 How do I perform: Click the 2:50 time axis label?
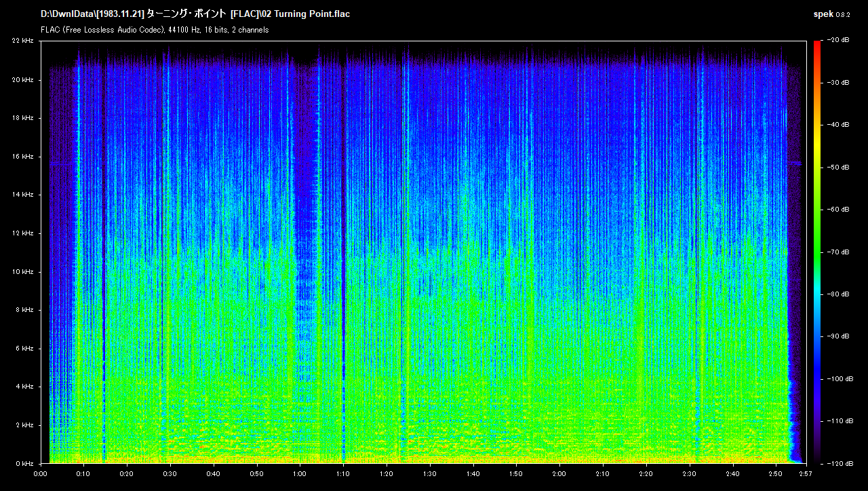tap(775, 473)
